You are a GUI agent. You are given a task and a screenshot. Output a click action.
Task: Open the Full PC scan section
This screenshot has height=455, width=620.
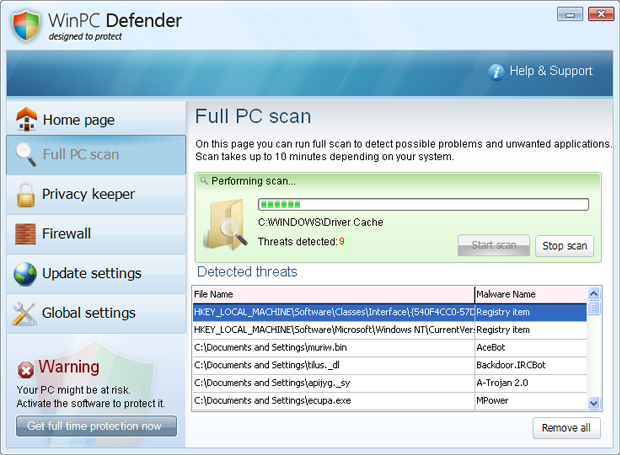[x=96, y=155]
